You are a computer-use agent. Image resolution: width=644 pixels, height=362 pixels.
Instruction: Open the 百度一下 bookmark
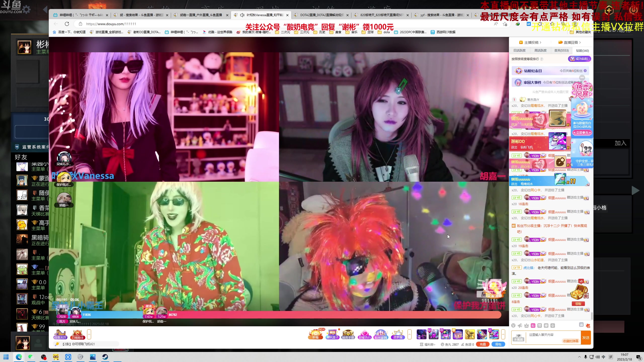[69, 32]
